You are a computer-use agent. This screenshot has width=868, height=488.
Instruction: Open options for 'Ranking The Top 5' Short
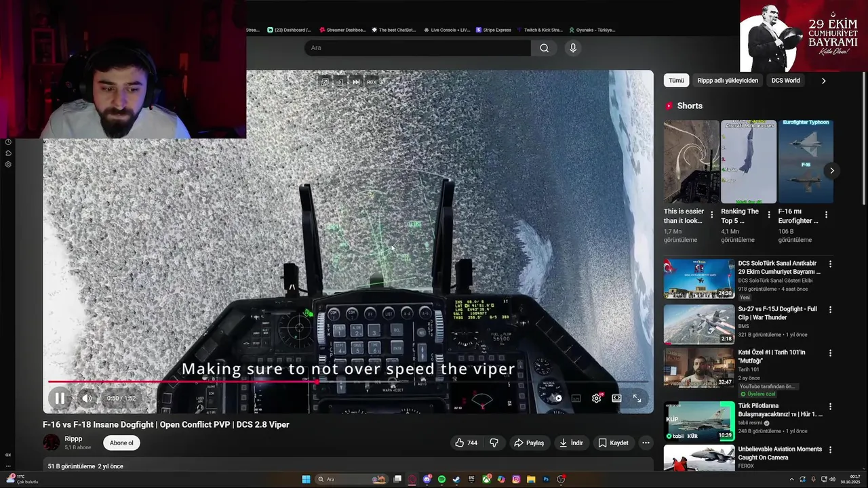point(768,215)
